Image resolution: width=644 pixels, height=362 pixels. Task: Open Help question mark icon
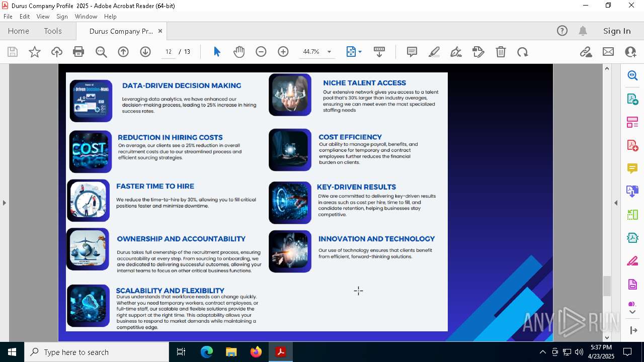562,31
